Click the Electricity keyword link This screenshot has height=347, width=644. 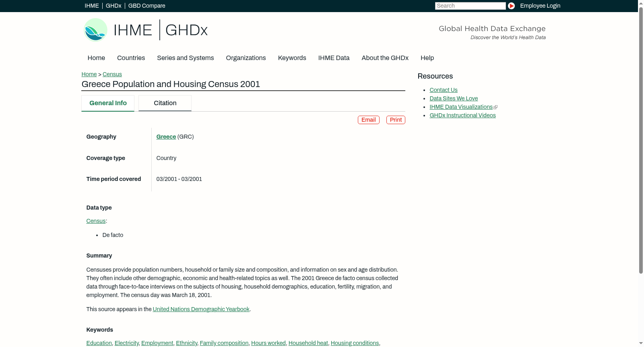click(x=127, y=343)
